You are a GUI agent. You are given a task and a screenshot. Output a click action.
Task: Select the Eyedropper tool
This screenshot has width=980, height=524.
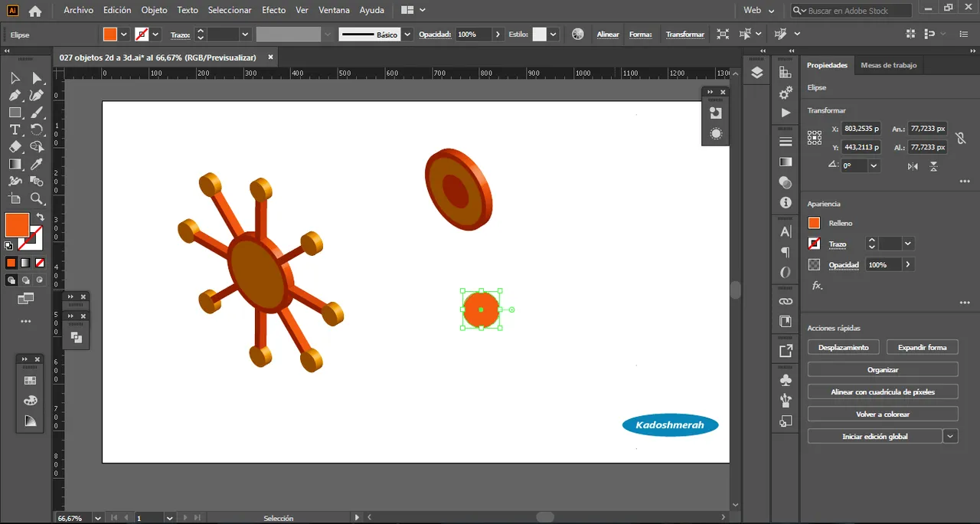37,164
